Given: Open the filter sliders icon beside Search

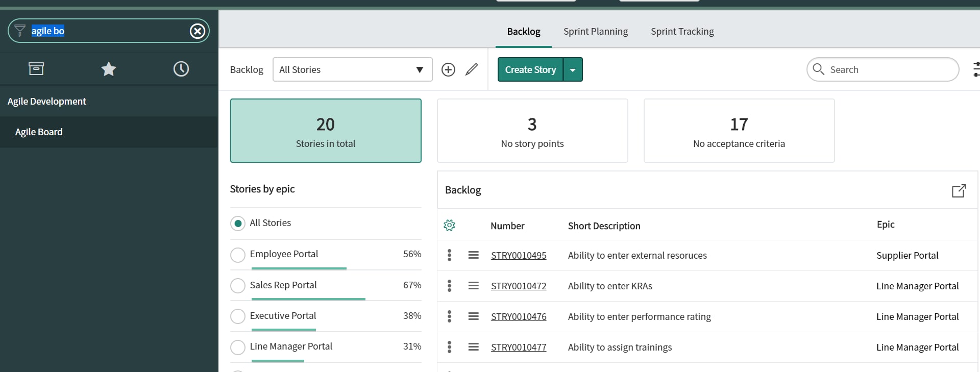Looking at the screenshot, I should click(x=976, y=69).
